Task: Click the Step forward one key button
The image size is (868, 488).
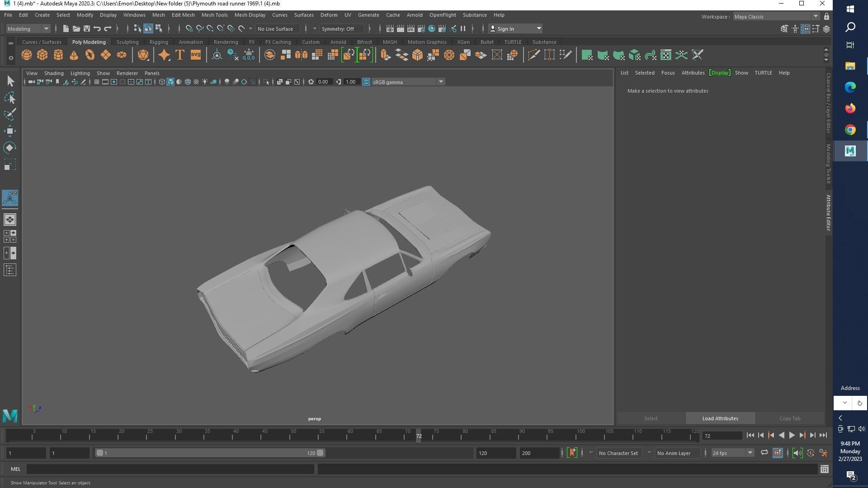Action: point(802,436)
